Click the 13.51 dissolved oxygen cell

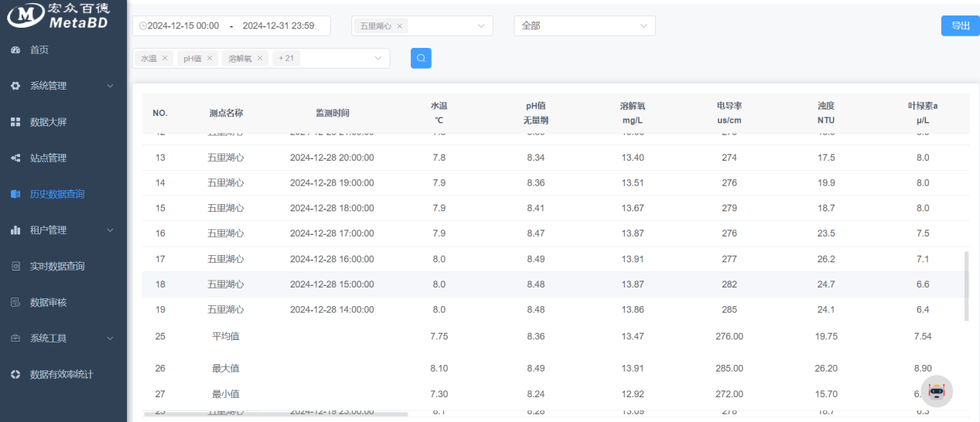tap(633, 183)
